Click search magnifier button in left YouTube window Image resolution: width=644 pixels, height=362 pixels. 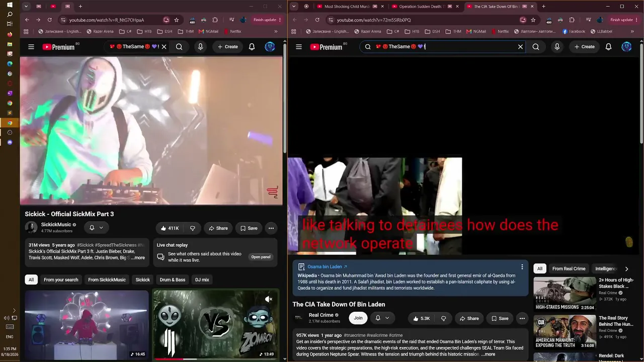(179, 47)
